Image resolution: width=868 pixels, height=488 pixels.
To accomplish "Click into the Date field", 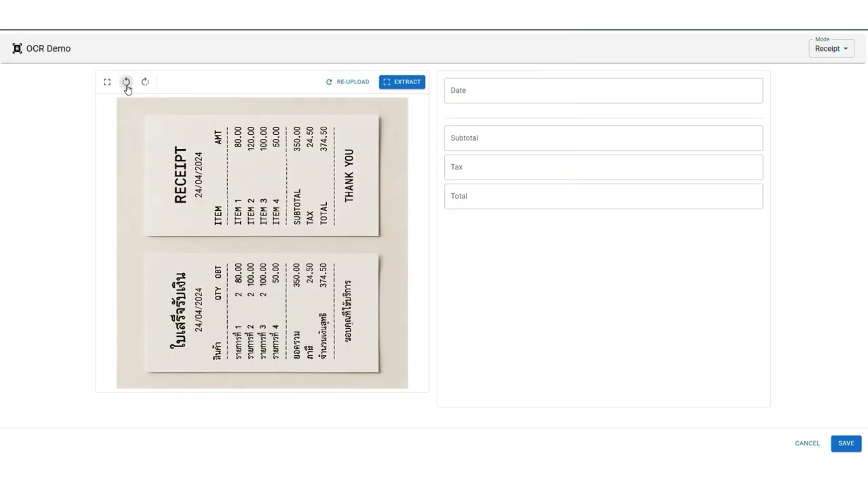I will click(604, 91).
